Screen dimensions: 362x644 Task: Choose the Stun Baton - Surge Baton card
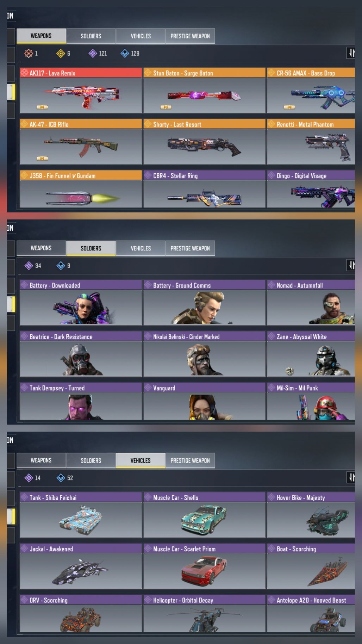[204, 91]
